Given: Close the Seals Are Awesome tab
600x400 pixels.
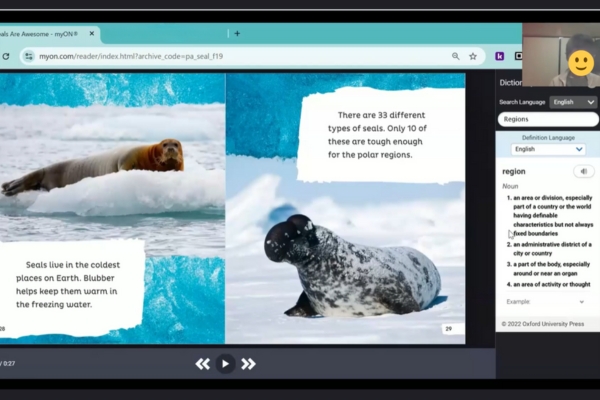Looking at the screenshot, I should pos(214,33).
